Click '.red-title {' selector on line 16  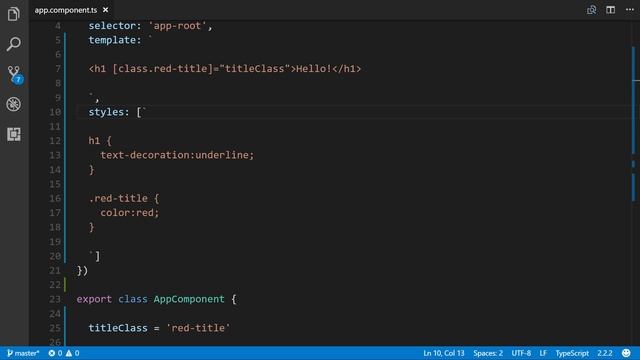[124, 198]
